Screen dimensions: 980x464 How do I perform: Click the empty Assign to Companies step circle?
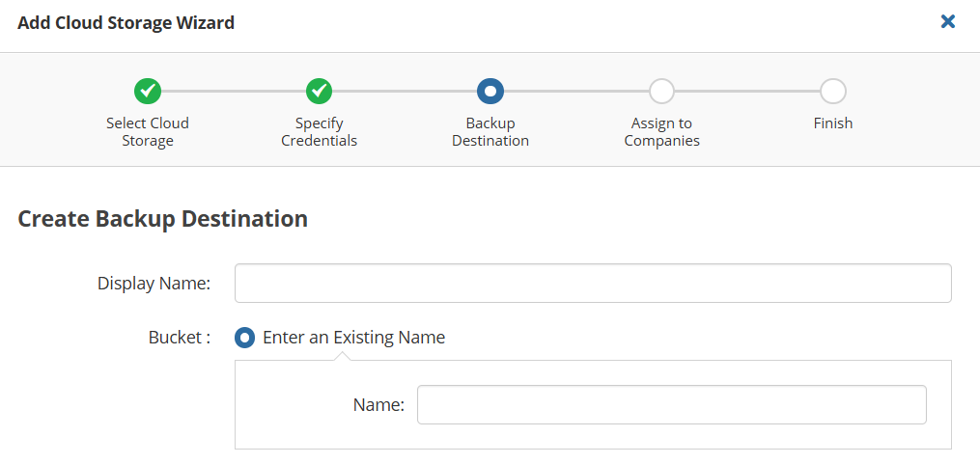click(x=662, y=92)
